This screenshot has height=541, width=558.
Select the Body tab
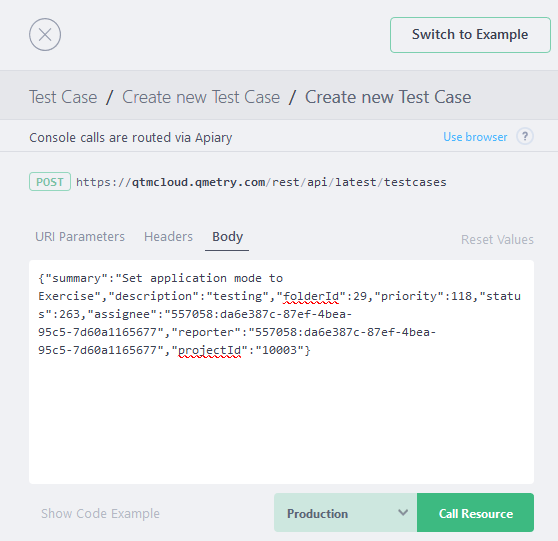point(227,237)
